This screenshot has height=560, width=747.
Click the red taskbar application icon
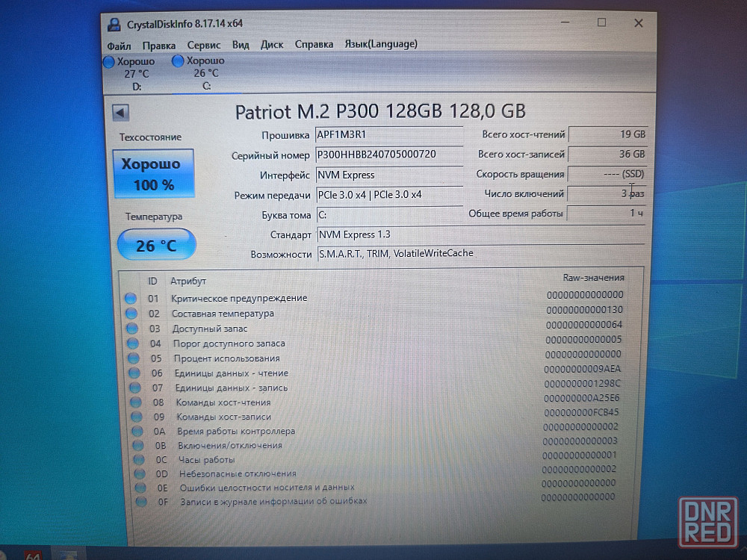33,555
